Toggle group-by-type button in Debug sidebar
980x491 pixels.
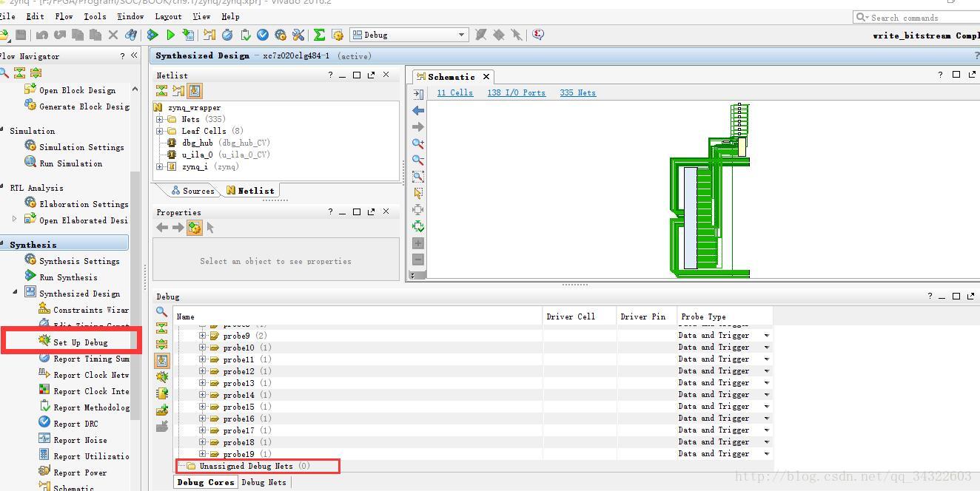(x=161, y=360)
